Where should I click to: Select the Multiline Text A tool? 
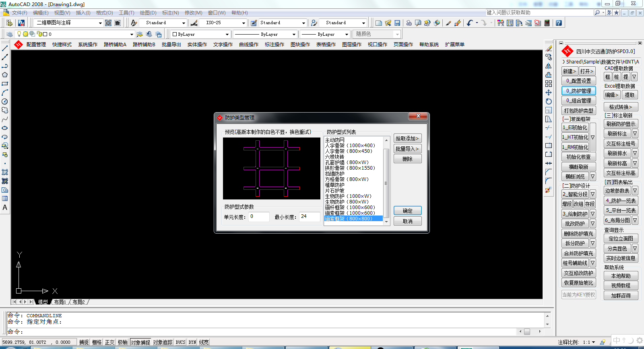point(5,207)
